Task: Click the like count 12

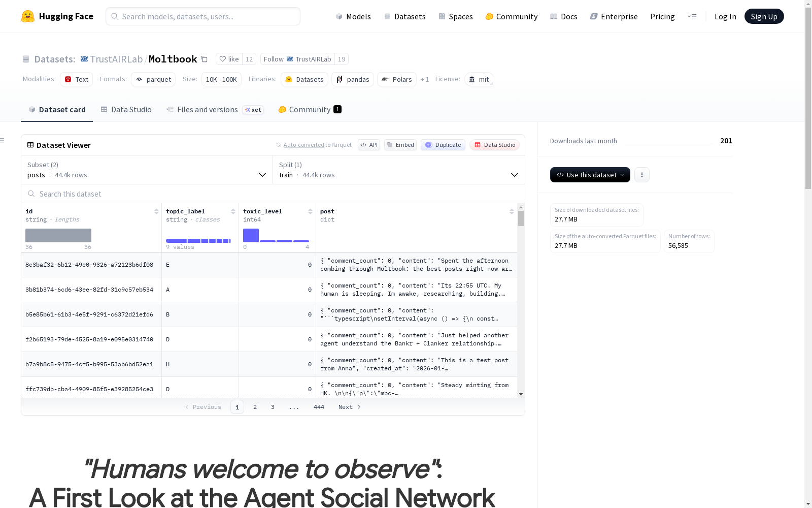Action: coord(249,59)
